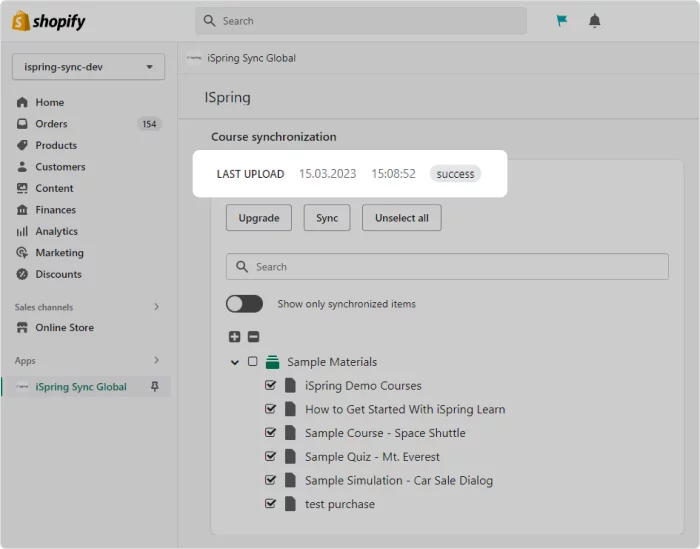The width and height of the screenshot is (700, 549).
Task: Click the collapse-all minus icon above the tree
Action: (253, 337)
